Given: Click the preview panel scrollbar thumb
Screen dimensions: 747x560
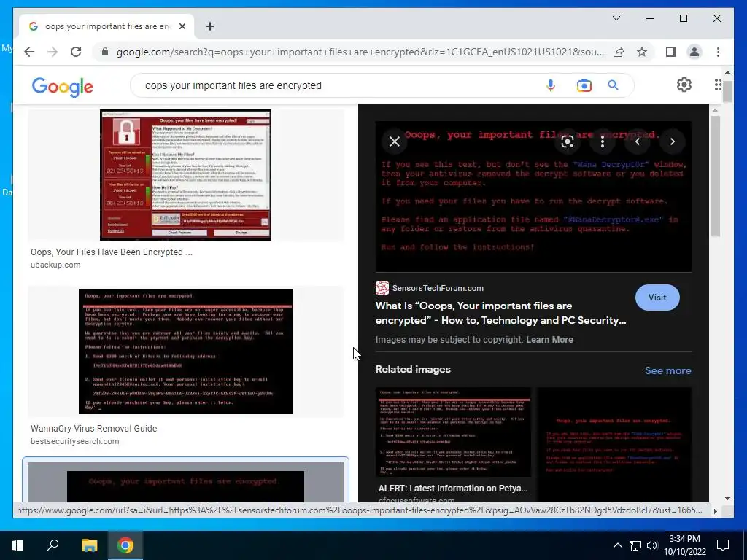Looking at the screenshot, I should pos(715,175).
